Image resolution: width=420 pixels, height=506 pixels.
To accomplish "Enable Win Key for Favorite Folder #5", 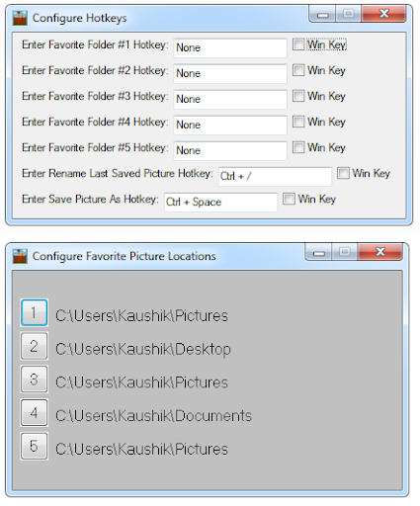I will pyautogui.click(x=298, y=147).
